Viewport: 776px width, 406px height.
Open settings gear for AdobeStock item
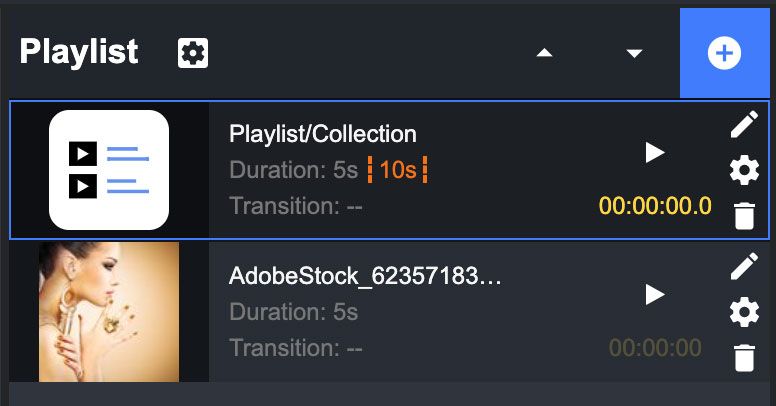pyautogui.click(x=744, y=313)
